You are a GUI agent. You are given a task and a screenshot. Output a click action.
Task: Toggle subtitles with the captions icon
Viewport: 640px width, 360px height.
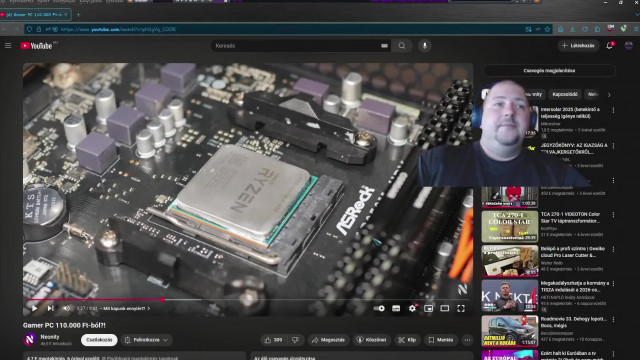(396, 308)
